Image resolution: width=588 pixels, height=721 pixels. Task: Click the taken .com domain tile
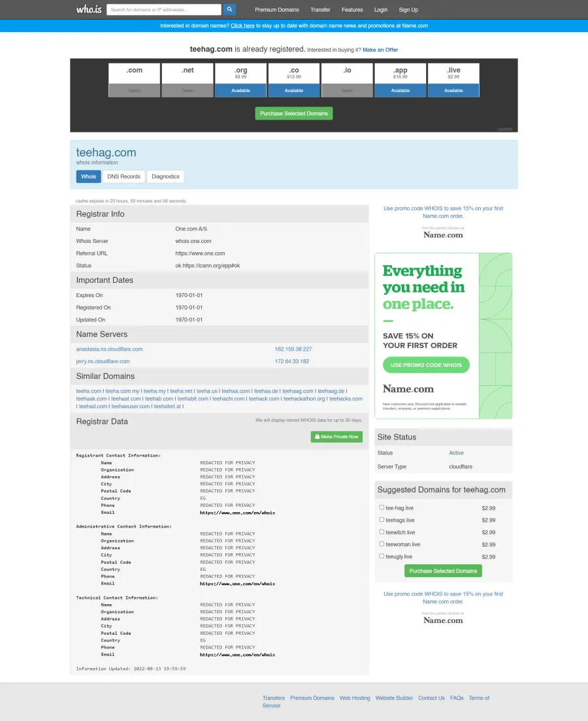(135, 80)
